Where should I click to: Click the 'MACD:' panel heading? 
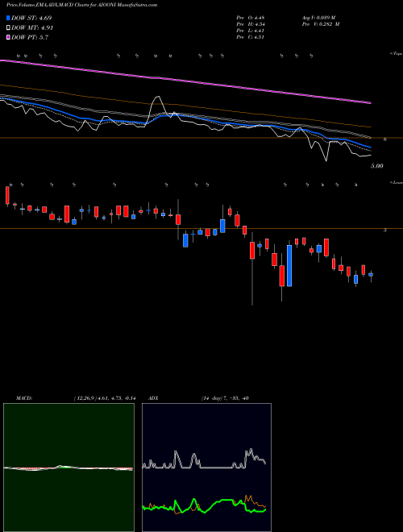coord(24,398)
